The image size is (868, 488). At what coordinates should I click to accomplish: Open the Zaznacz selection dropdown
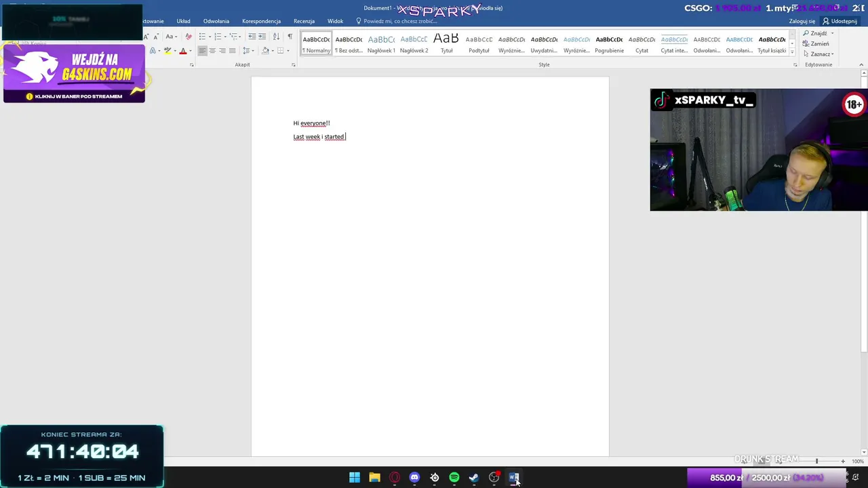pos(818,54)
